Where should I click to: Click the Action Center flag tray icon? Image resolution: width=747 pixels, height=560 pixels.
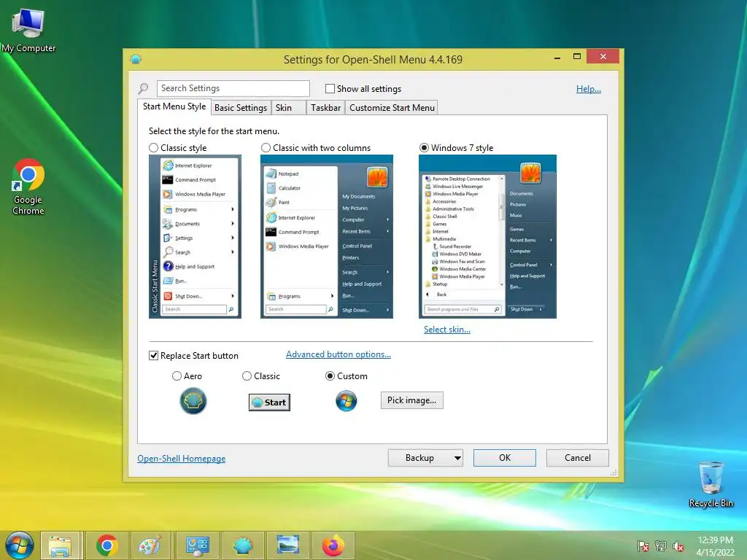point(643,545)
